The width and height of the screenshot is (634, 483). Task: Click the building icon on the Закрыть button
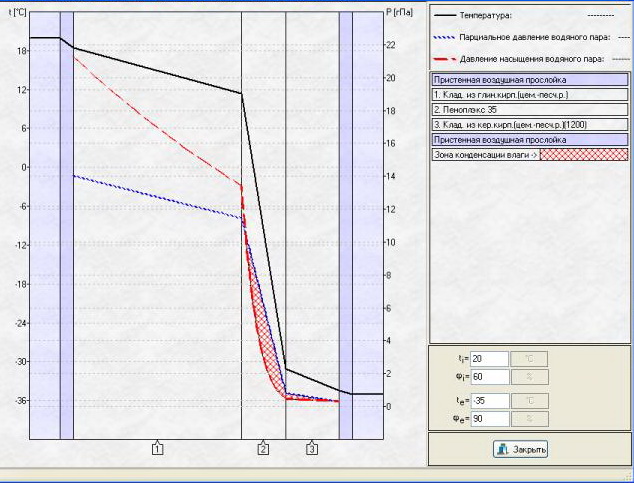pos(503,449)
